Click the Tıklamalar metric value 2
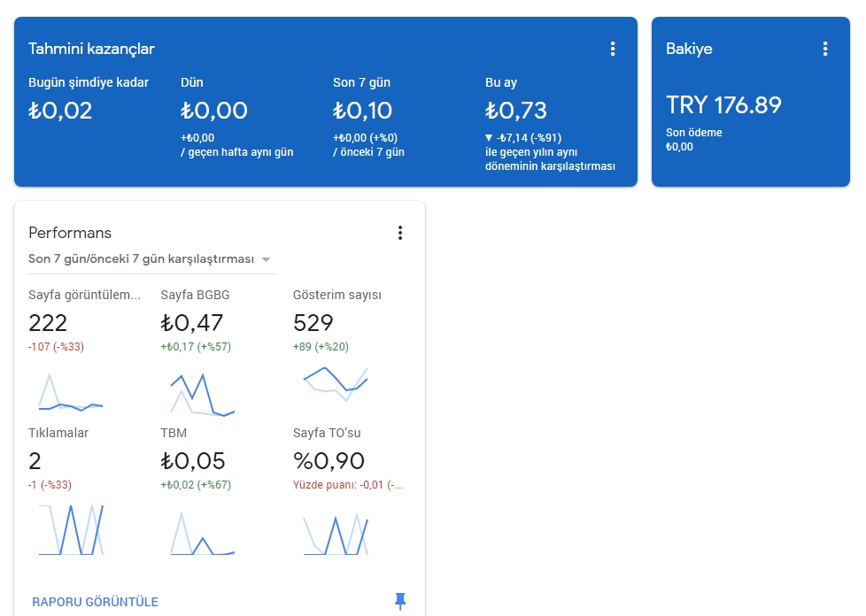 [35, 461]
